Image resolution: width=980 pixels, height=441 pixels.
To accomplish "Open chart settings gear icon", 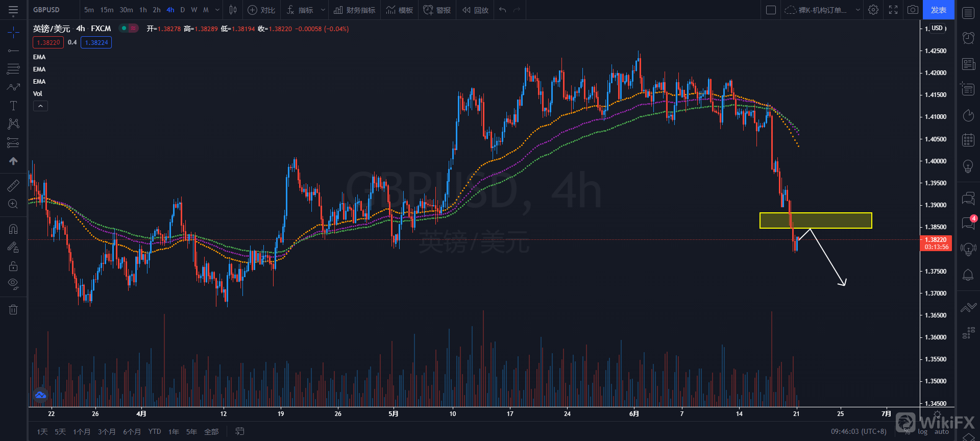I will point(873,10).
